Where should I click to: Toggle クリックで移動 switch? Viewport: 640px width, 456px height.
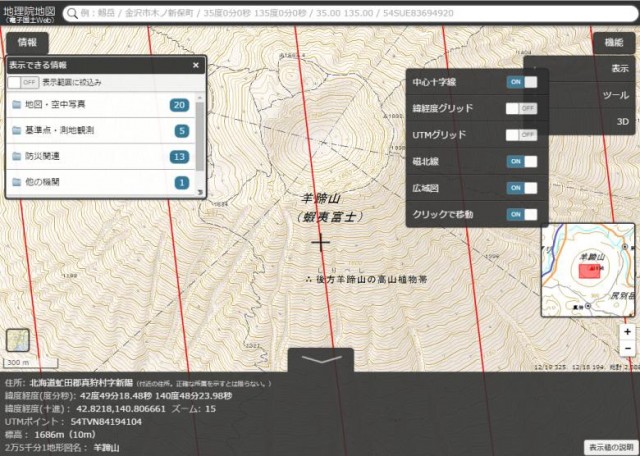point(522,215)
